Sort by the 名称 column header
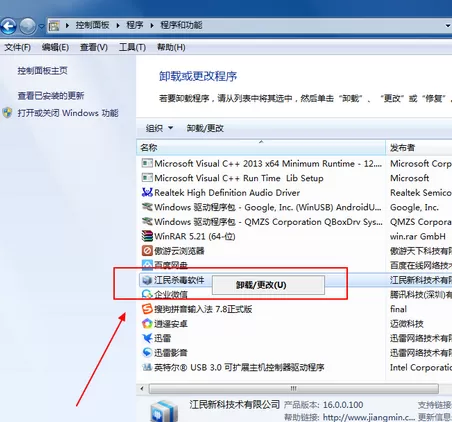This screenshot has width=452, height=422. pyautogui.click(x=261, y=148)
